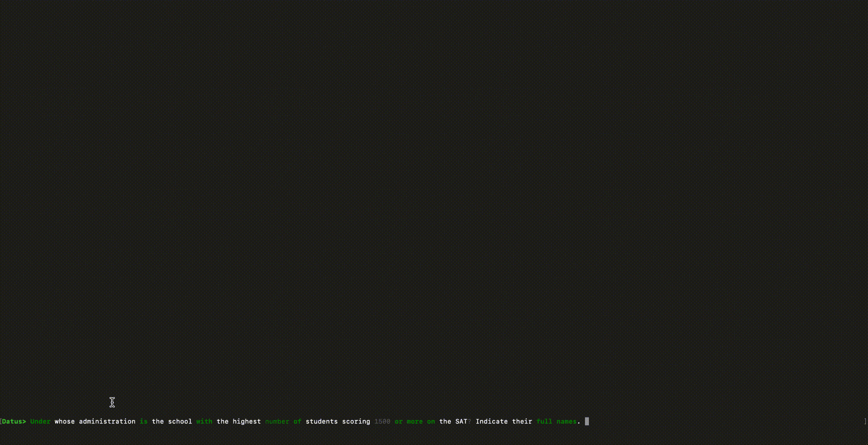868x445 pixels.
Task: Click the word 'Indicate' in the prompt
Action: click(491, 421)
